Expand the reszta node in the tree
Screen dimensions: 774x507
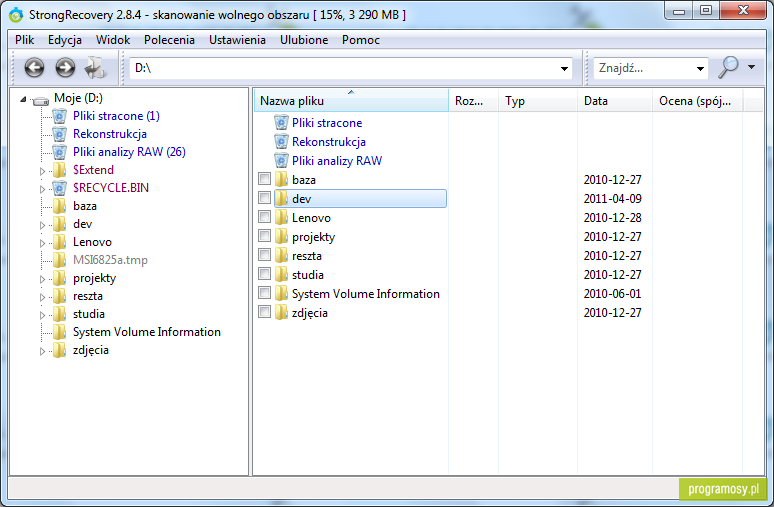[x=42, y=297]
